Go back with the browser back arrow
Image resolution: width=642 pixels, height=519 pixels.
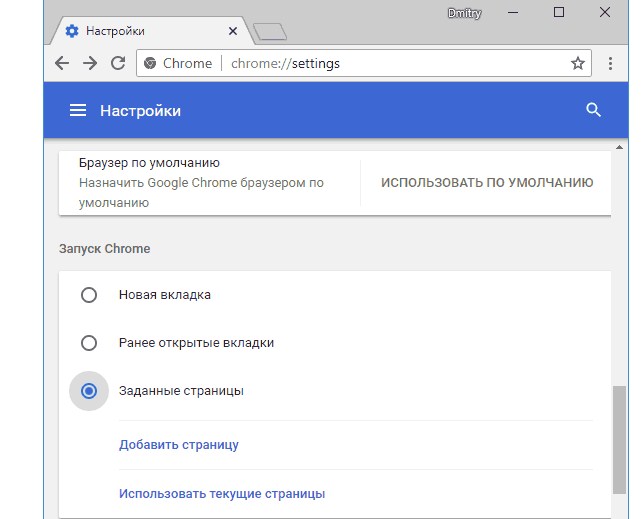coord(62,63)
